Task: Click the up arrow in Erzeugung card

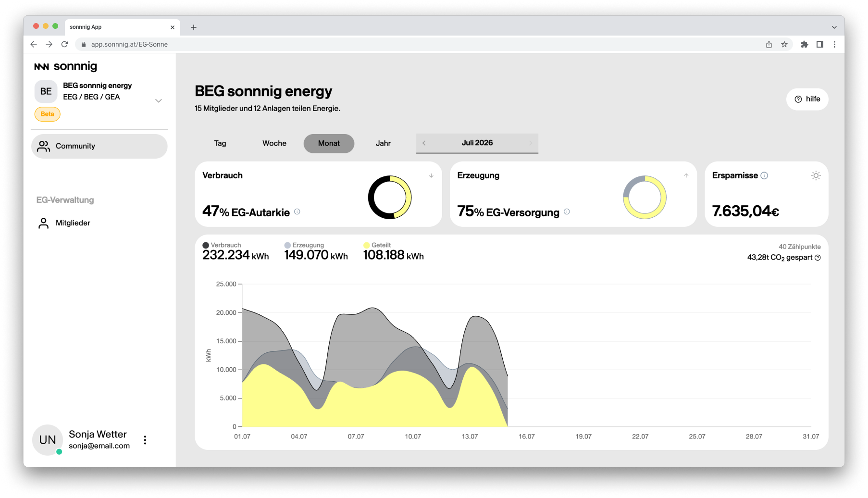Action: click(686, 175)
